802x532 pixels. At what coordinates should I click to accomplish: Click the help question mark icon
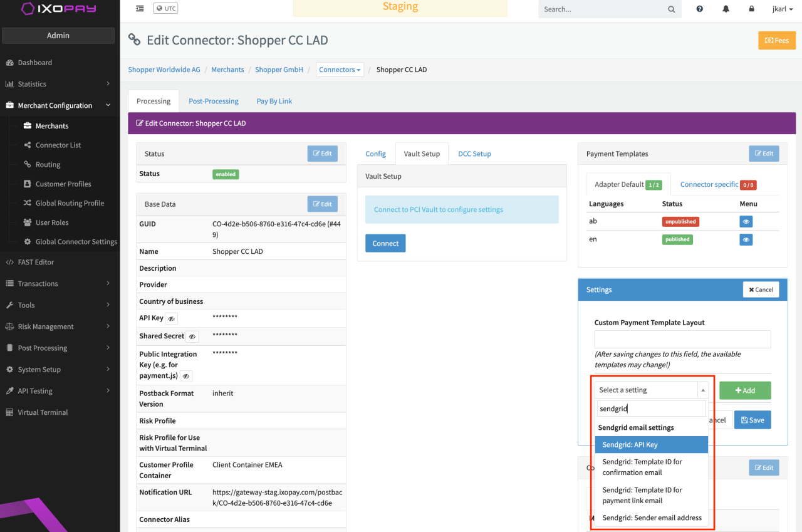tap(699, 9)
